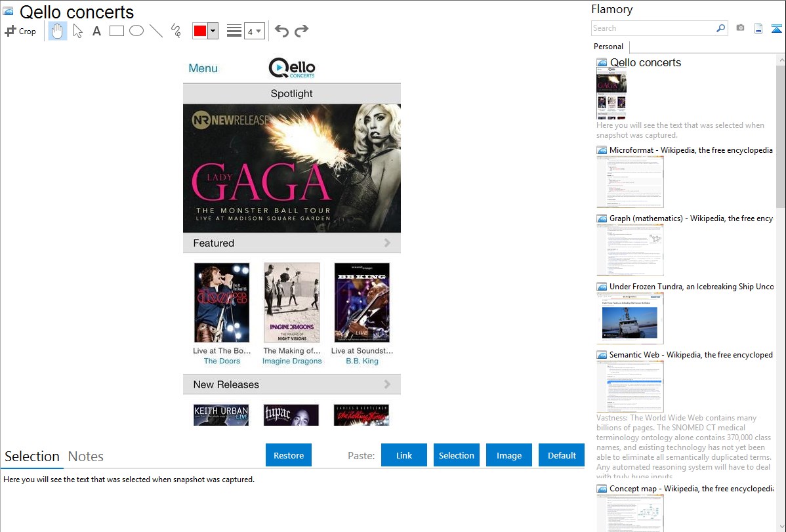Click the camera capture icon
Viewport: 786px width, 532px height.
pos(740,28)
